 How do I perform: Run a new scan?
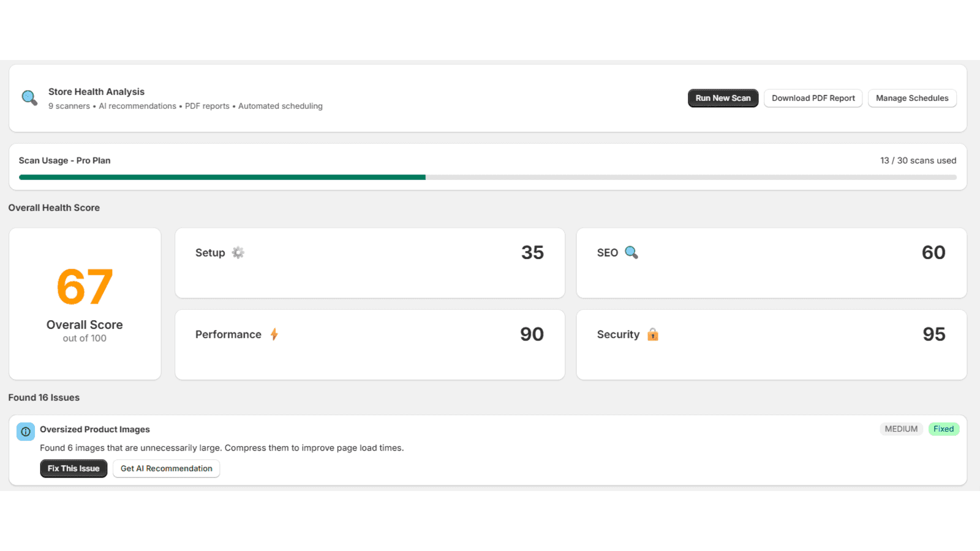[x=723, y=98]
